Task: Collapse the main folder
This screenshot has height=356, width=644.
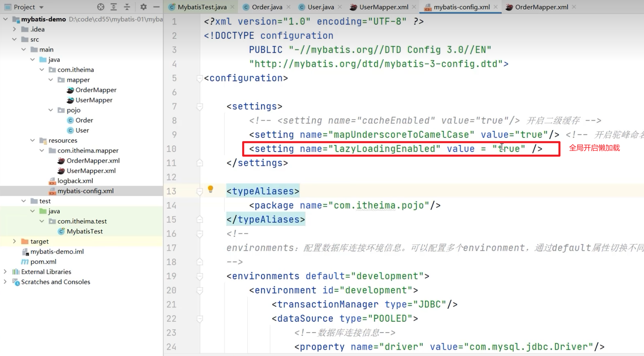Action: [24, 50]
